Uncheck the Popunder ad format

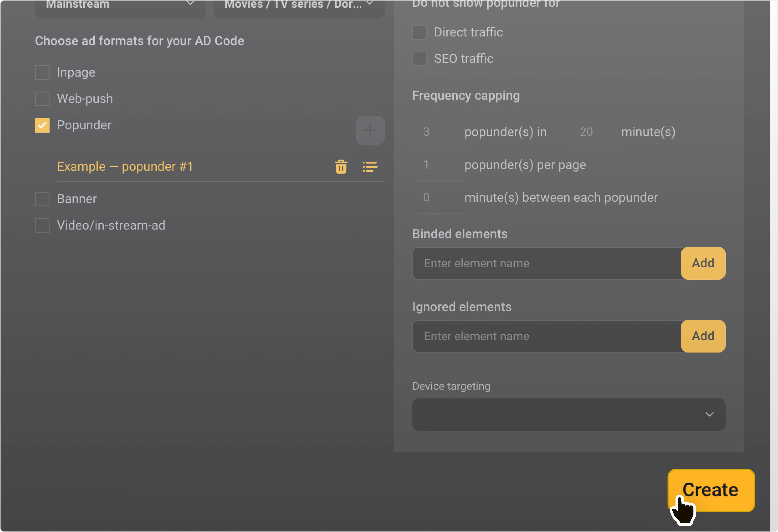(42, 125)
